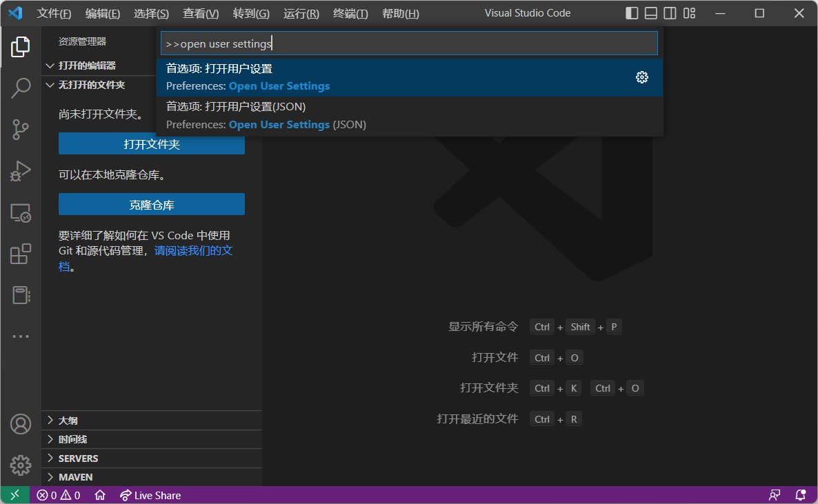Open the Extensions view icon
The width and height of the screenshot is (818, 504).
point(21,254)
